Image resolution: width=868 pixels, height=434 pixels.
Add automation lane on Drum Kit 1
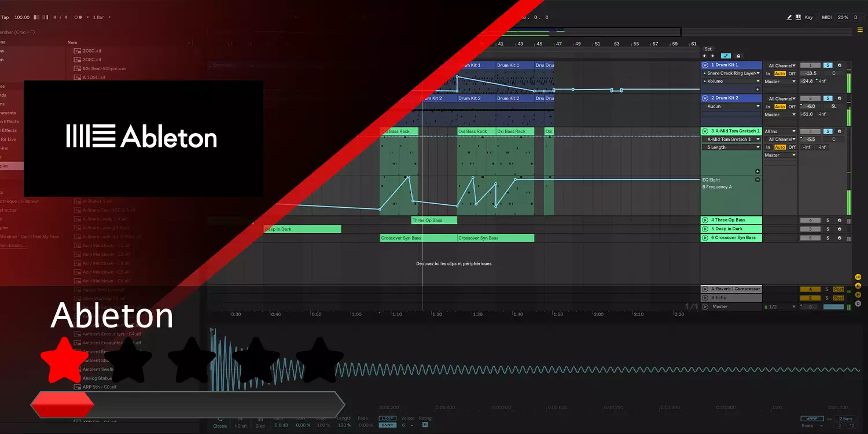757,90
